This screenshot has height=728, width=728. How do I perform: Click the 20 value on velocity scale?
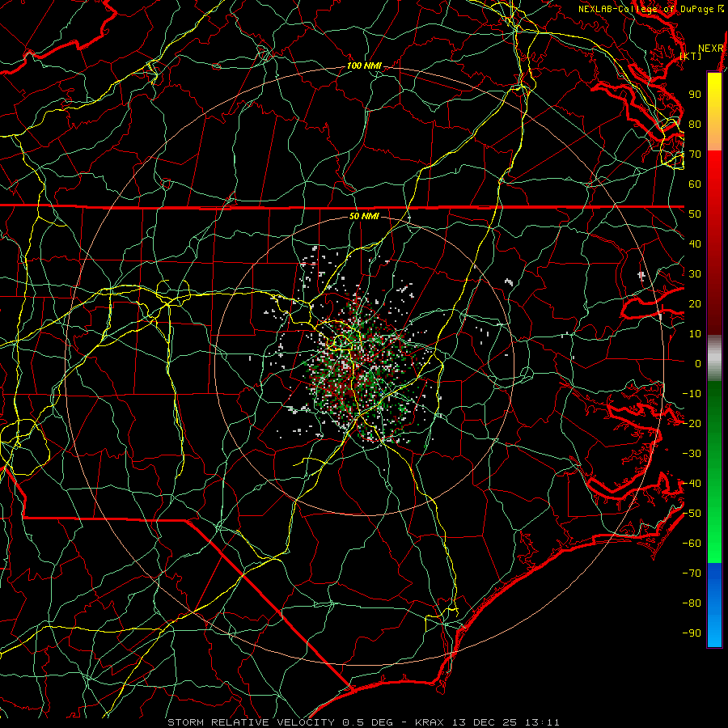click(x=695, y=304)
